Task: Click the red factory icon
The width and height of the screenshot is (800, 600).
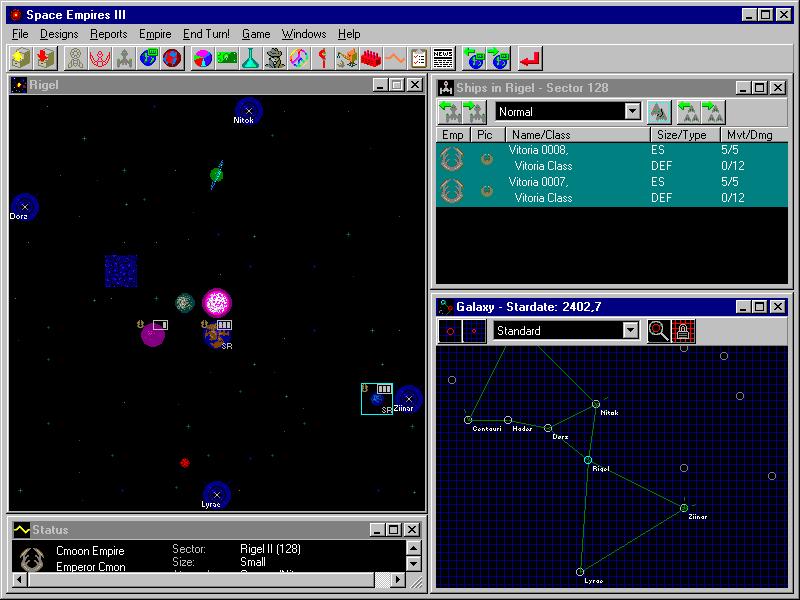Action: [x=370, y=59]
